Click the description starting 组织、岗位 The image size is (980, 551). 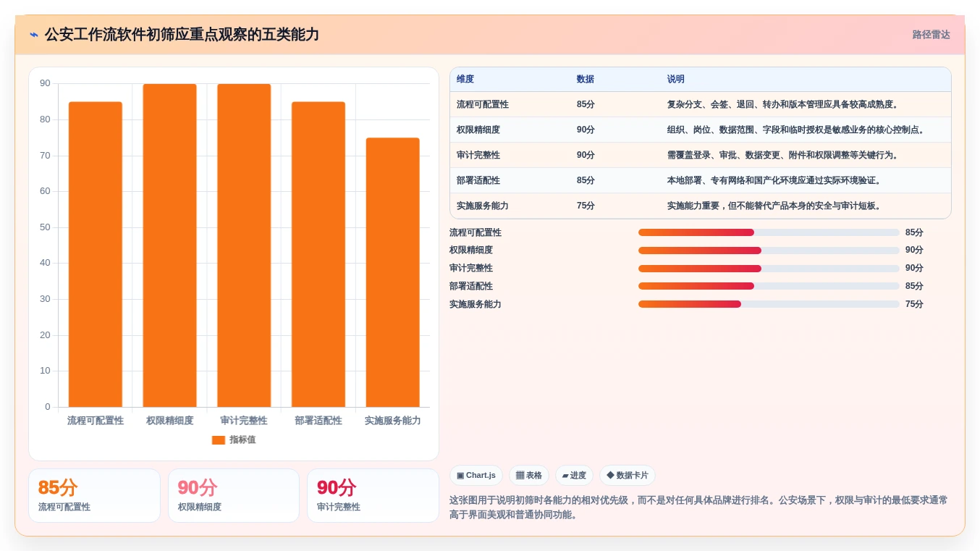(x=795, y=130)
